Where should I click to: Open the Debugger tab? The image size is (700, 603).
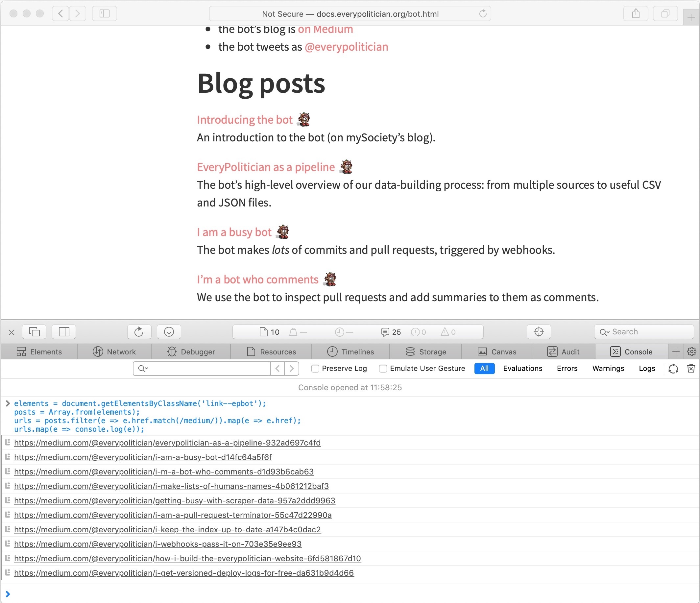(191, 352)
